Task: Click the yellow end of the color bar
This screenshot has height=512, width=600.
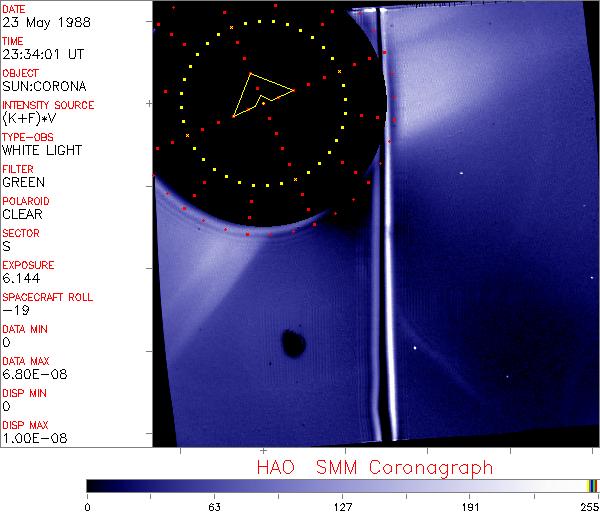Action: click(592, 485)
